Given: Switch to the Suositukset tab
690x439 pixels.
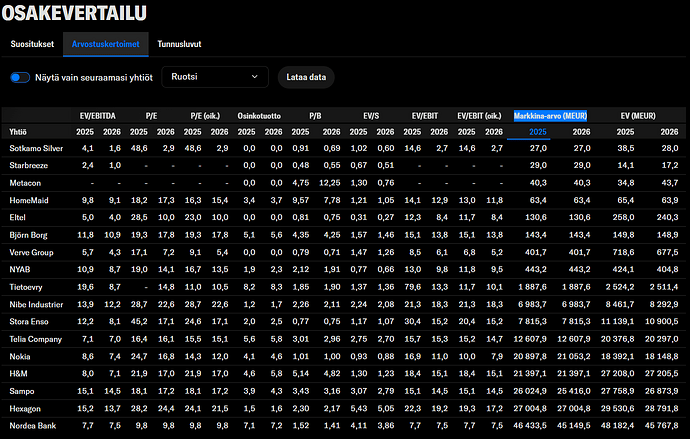Looking at the screenshot, I should pyautogui.click(x=33, y=44).
